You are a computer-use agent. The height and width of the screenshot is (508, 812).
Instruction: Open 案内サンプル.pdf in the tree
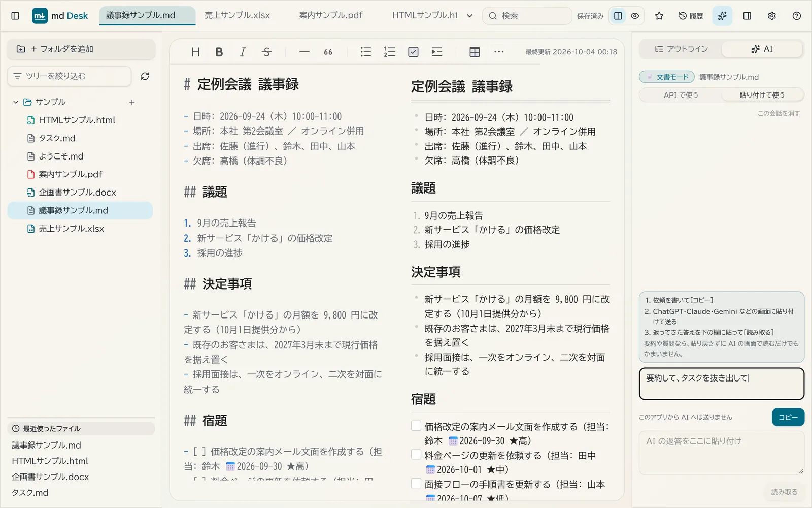tap(80, 174)
